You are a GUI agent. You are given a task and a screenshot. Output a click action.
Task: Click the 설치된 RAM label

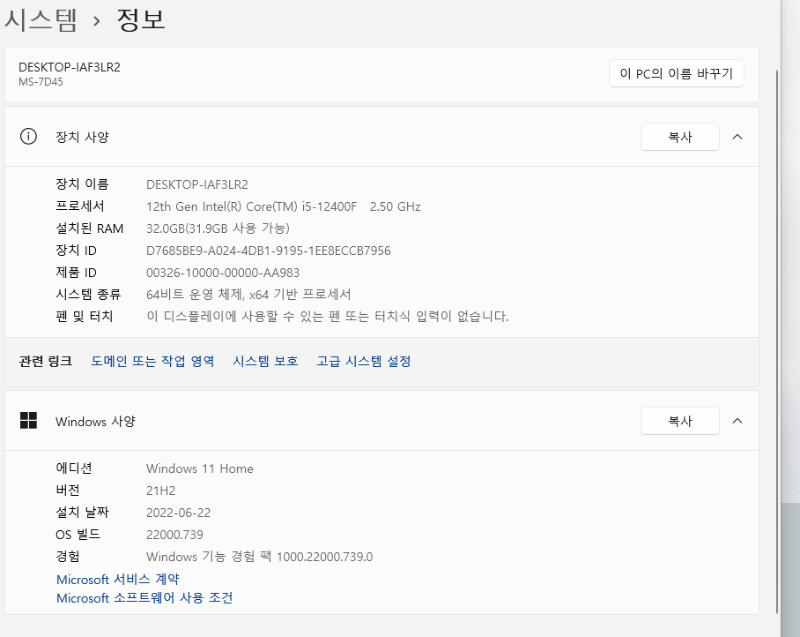click(x=89, y=228)
